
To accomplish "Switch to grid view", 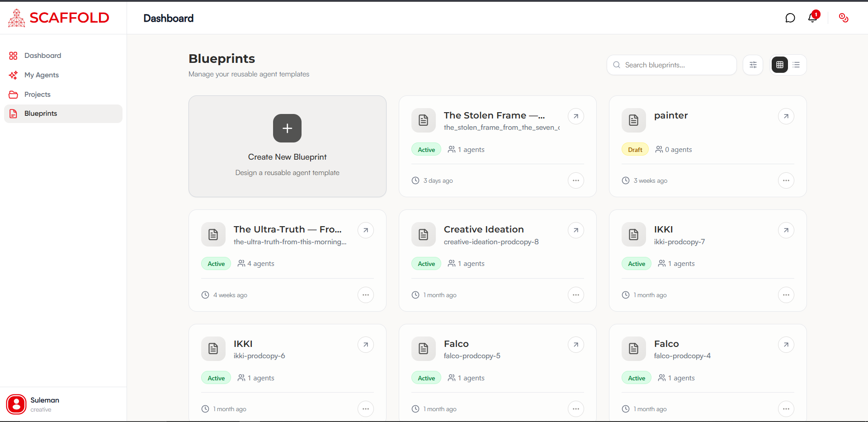I will coord(780,65).
